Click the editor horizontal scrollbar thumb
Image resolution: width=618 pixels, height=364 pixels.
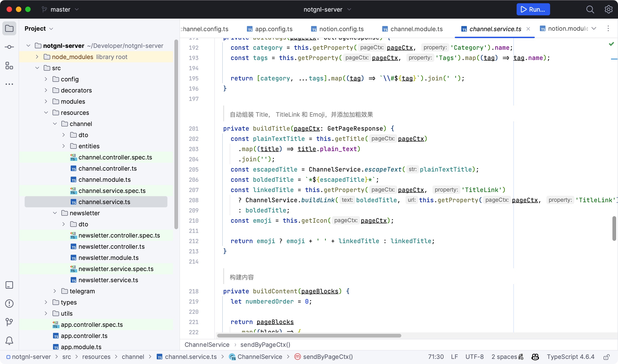tap(309, 336)
